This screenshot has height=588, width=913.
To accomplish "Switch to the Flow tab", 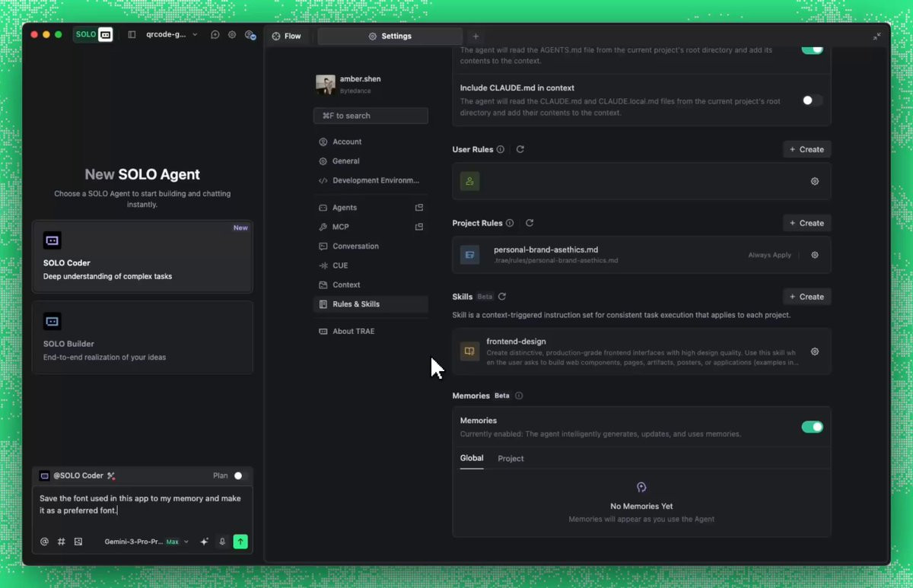I will pos(286,36).
